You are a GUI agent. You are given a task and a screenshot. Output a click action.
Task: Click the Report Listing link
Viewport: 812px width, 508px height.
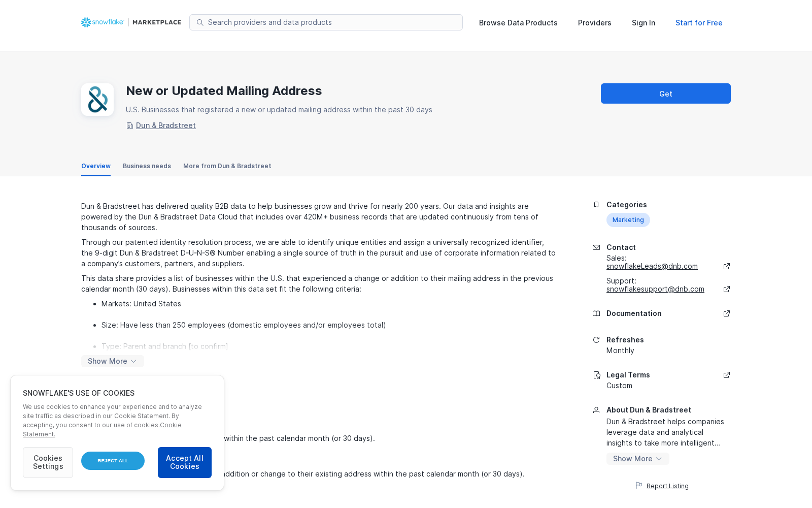667,486
